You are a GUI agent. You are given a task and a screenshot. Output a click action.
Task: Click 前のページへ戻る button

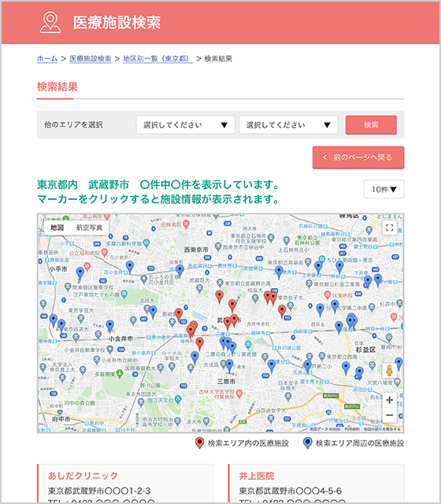(358, 157)
